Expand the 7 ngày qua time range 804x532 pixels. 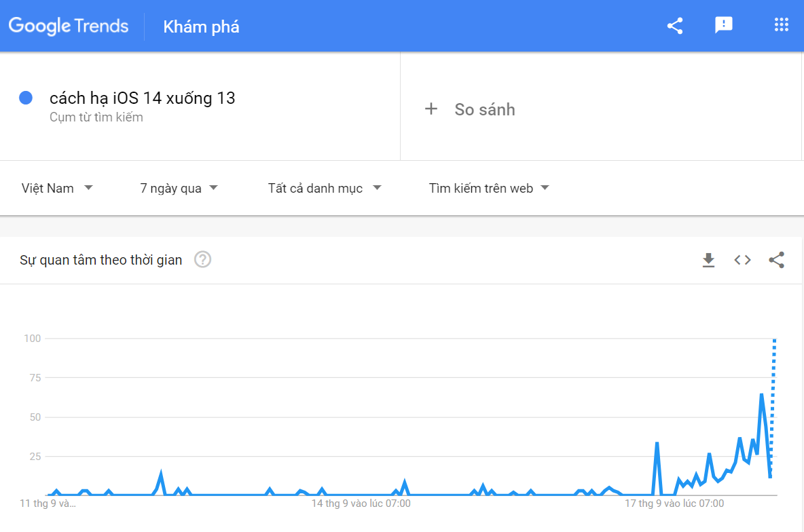179,188
